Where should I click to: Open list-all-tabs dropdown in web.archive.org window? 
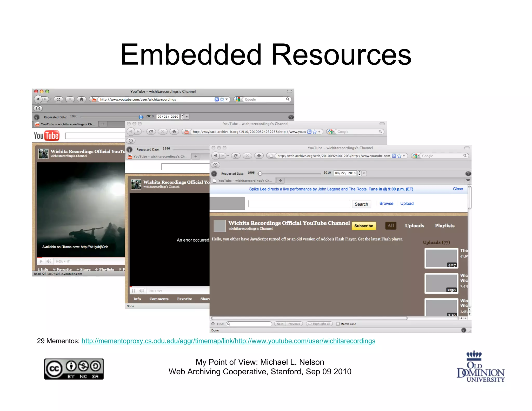pyautogui.click(x=468, y=181)
